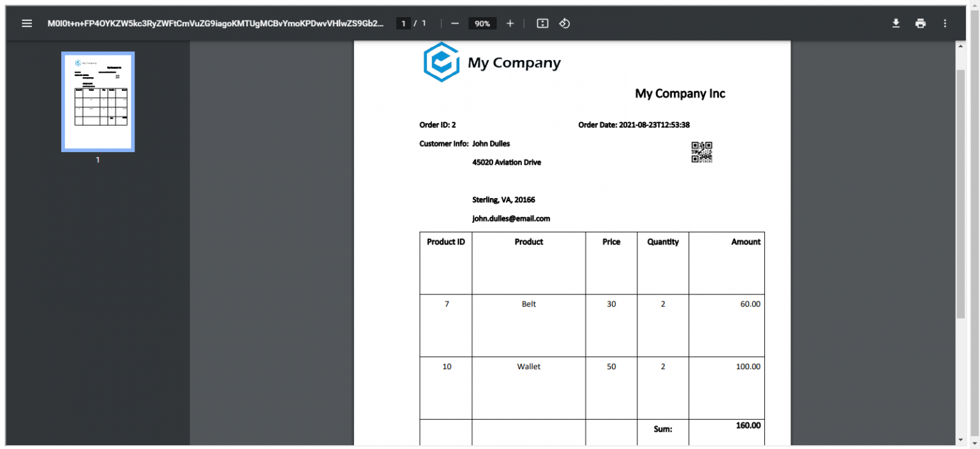Click the Belt product cell
This screenshot has width=980, height=449.
(528, 304)
